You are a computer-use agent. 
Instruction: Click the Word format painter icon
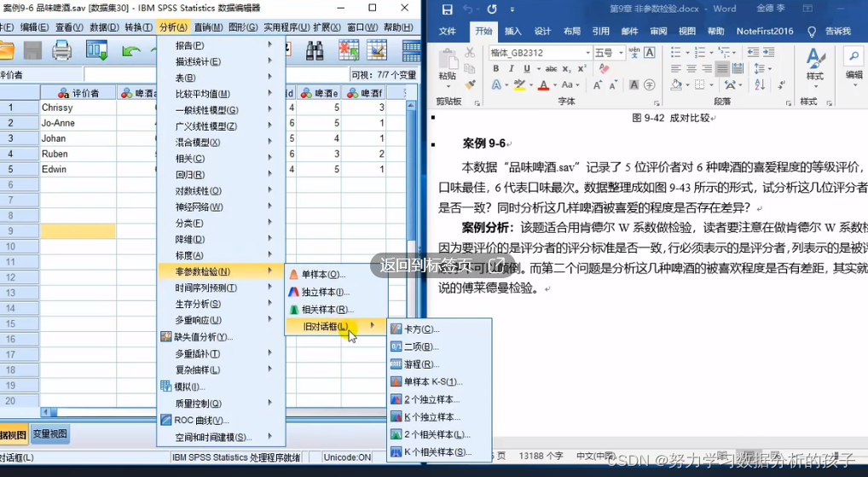pyautogui.click(x=470, y=84)
